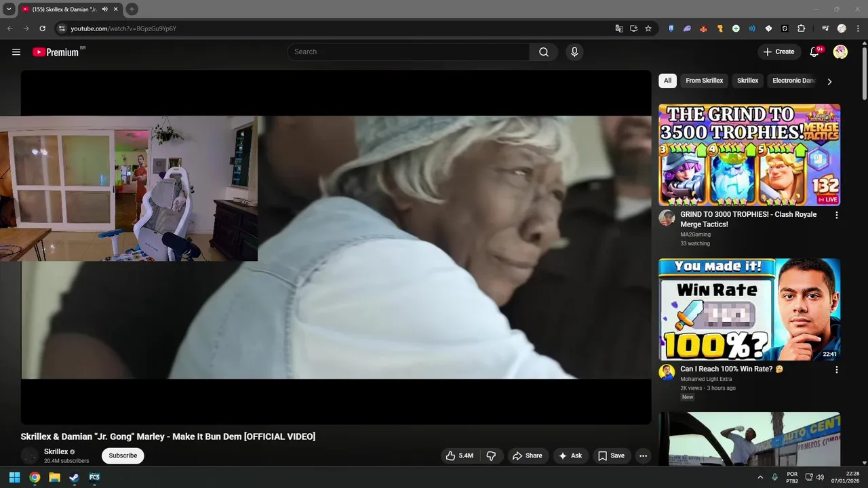Open options for Can I Reach 100% video
The width and height of the screenshot is (868, 488).
(x=836, y=369)
